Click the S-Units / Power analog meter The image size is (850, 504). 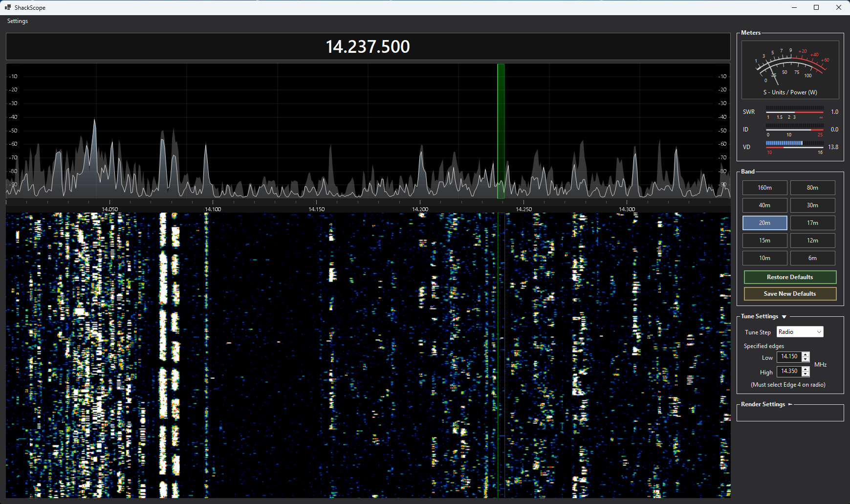pyautogui.click(x=790, y=69)
